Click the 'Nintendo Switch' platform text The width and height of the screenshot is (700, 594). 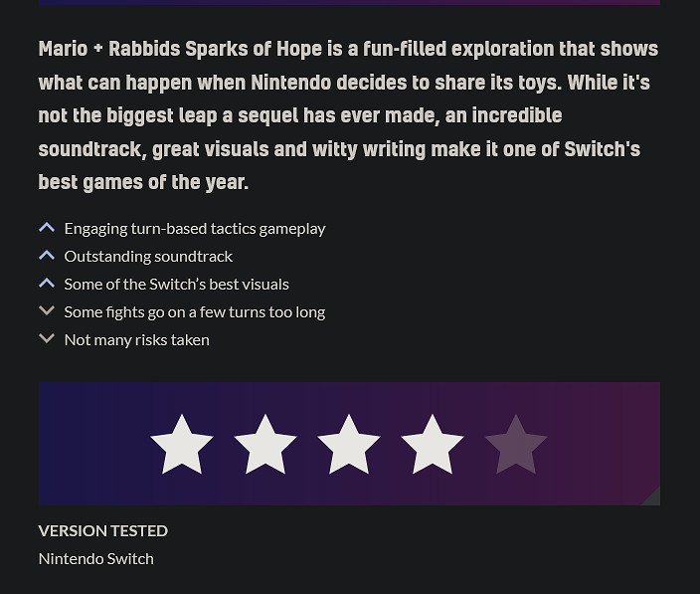(96, 558)
